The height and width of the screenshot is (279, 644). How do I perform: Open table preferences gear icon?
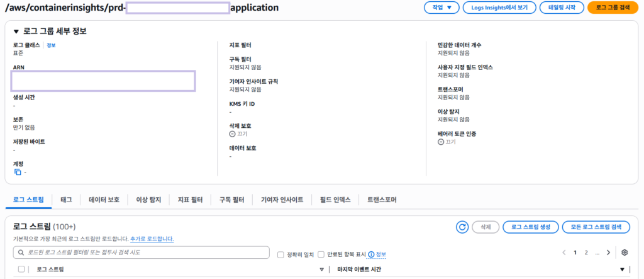coord(625,253)
